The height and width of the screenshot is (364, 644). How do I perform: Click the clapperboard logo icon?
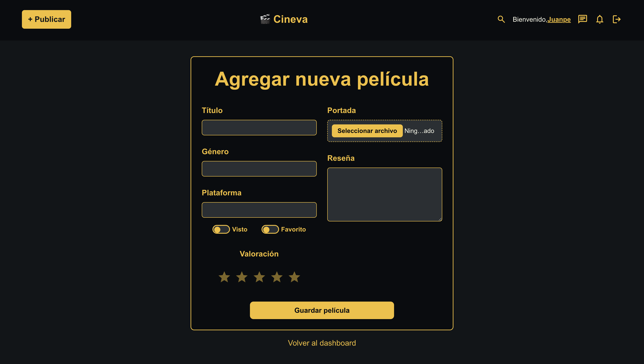click(265, 19)
